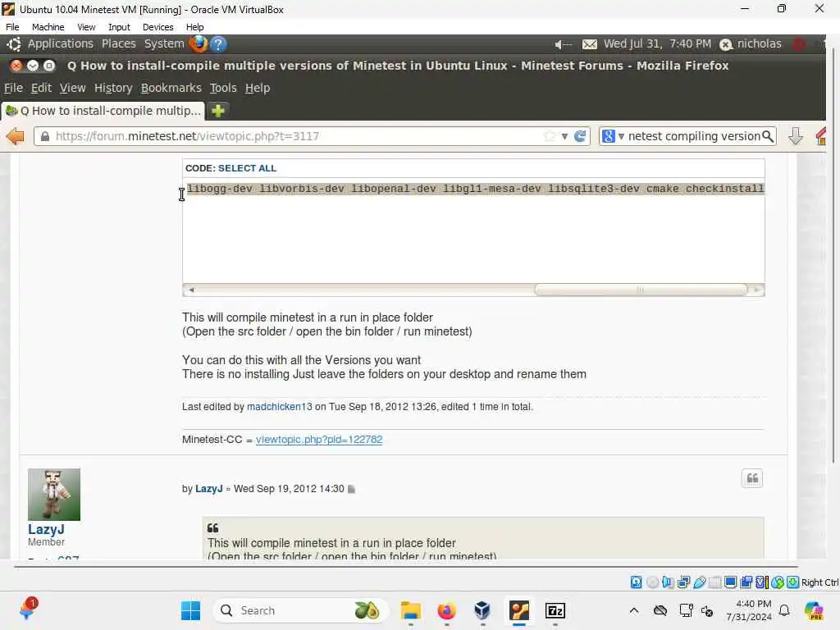Click VirtualBox recording indicator
Viewport: 840px width, 630px height.
[746, 582]
